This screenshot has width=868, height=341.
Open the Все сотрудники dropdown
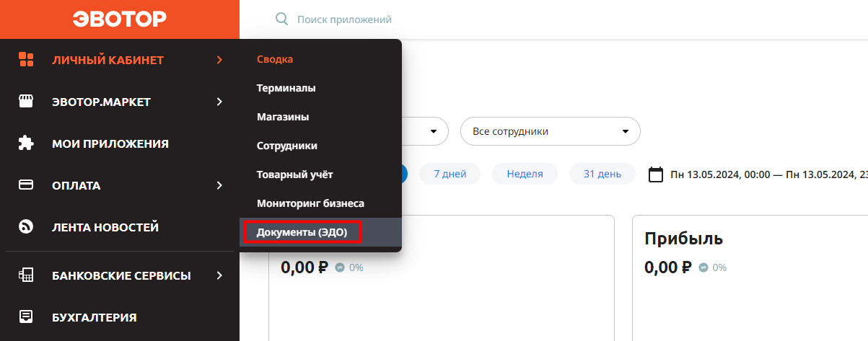[x=551, y=131]
